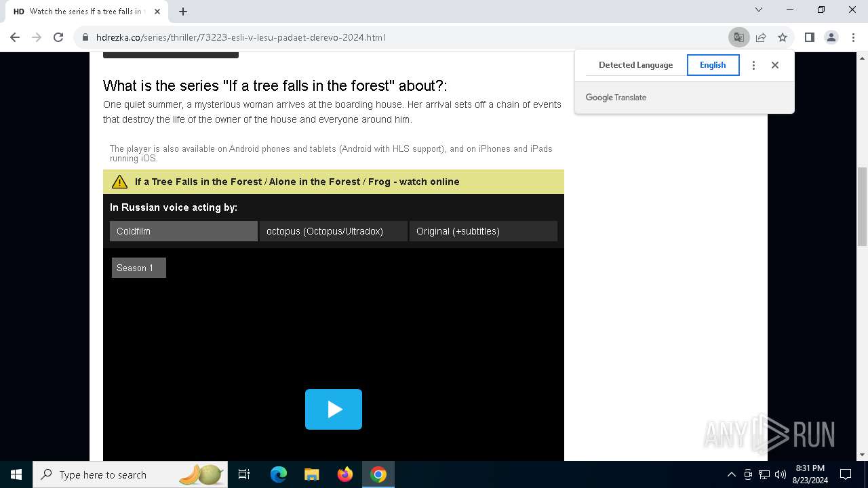Click the 'In Russian voice acting by:' label

click(174, 207)
